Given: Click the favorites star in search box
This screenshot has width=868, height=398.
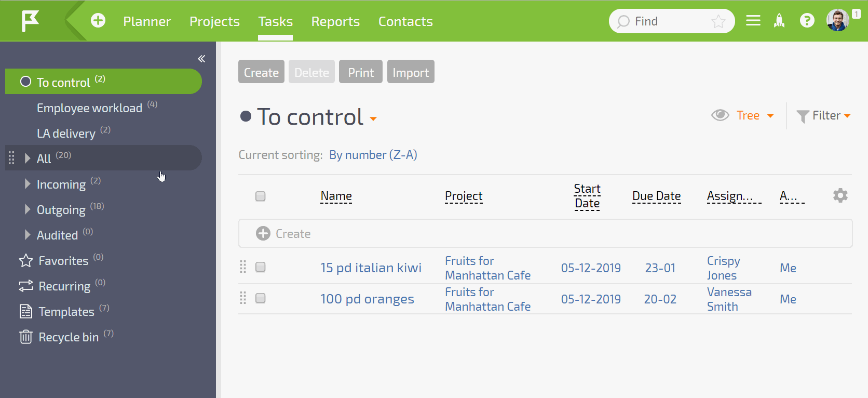Looking at the screenshot, I should point(718,21).
